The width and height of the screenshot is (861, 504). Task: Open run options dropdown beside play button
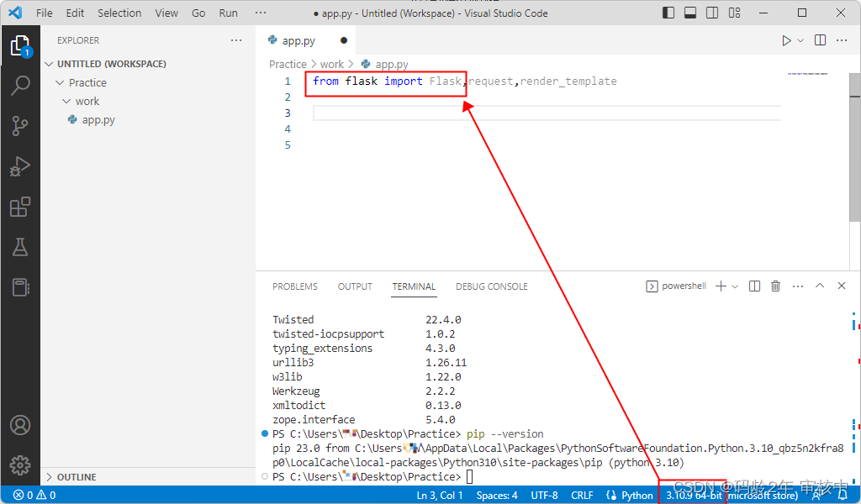pos(800,40)
